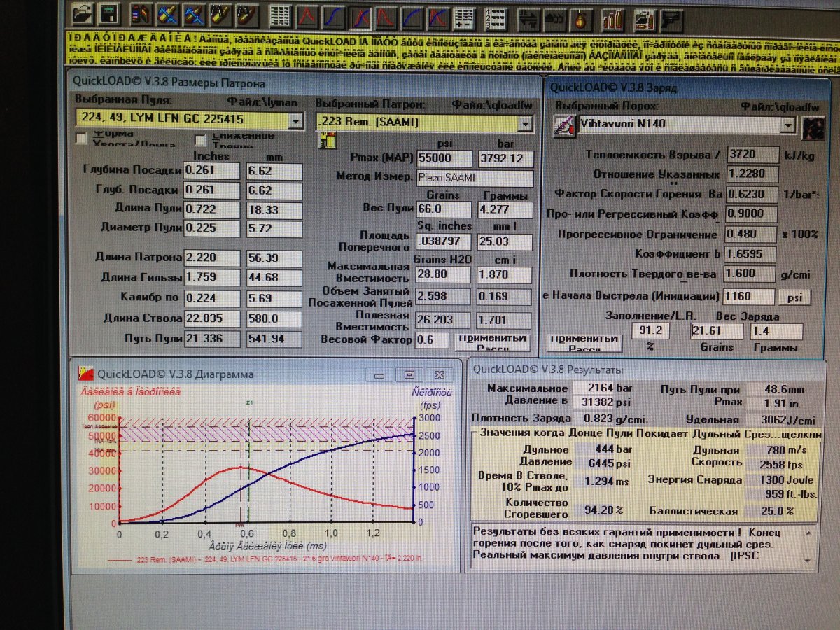
Task: Expand the cartridge dropdown showing .223 Rem. (SAAMI)
Action: tap(526, 124)
